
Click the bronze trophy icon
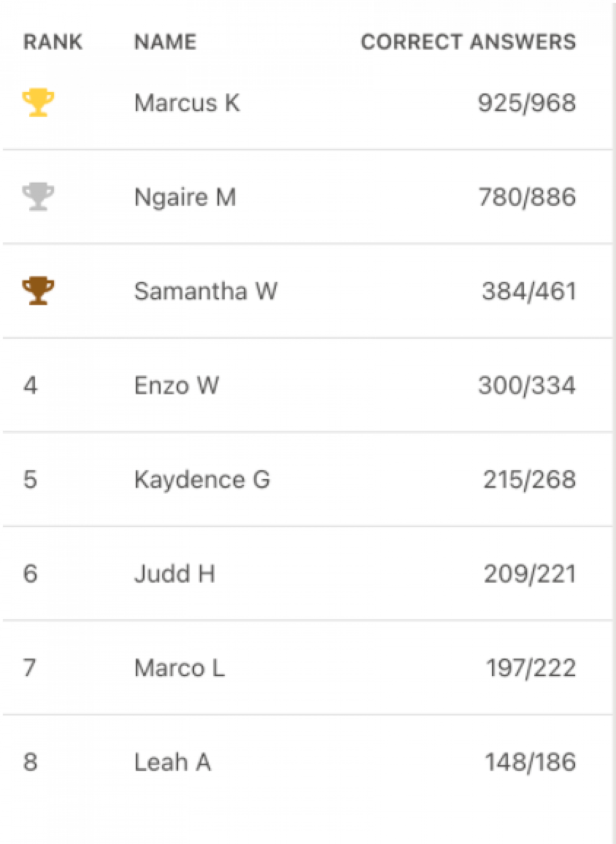pos(38,291)
